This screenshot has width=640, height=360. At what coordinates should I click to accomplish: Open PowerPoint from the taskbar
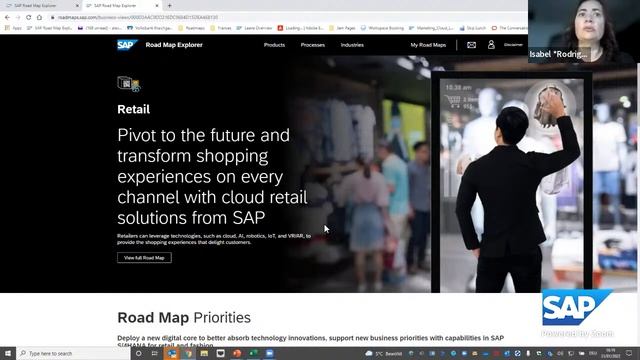pyautogui.click(x=237, y=353)
